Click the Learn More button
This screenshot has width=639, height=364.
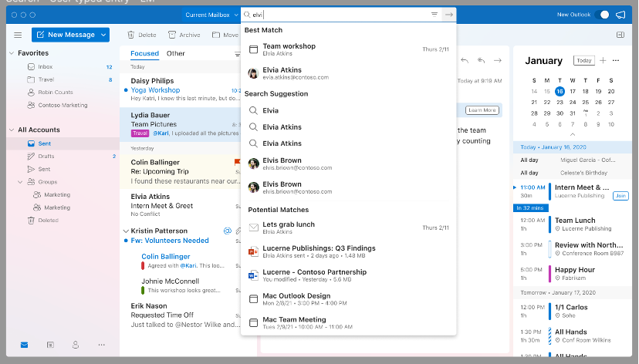coord(482,110)
